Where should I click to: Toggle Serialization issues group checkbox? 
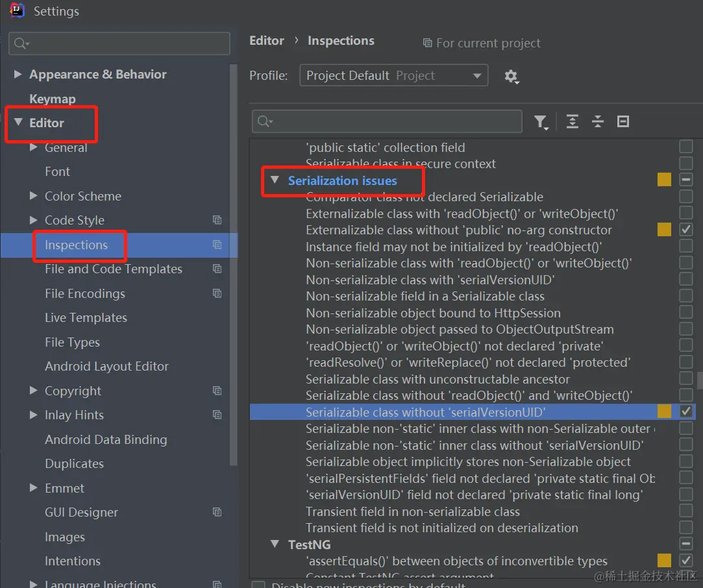click(686, 180)
